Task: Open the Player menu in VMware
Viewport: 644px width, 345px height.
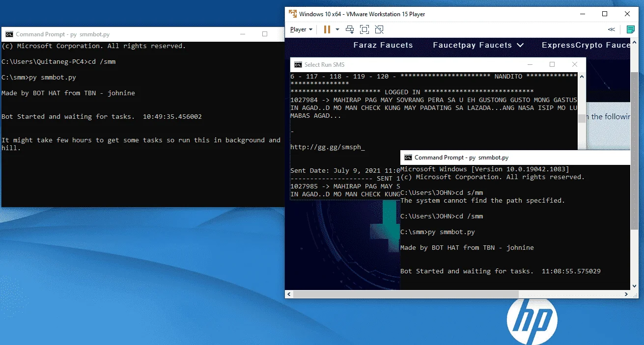Action: [x=301, y=29]
